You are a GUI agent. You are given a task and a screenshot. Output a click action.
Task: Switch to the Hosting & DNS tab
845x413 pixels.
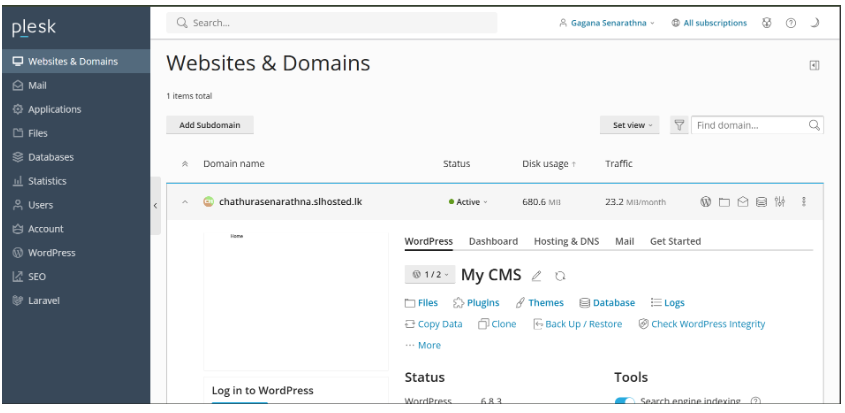pos(566,241)
